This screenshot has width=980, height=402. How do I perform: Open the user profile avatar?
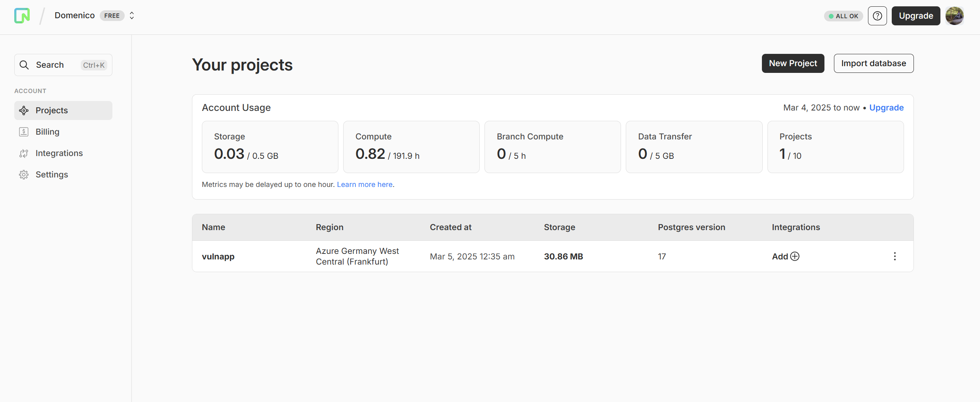click(x=954, y=16)
